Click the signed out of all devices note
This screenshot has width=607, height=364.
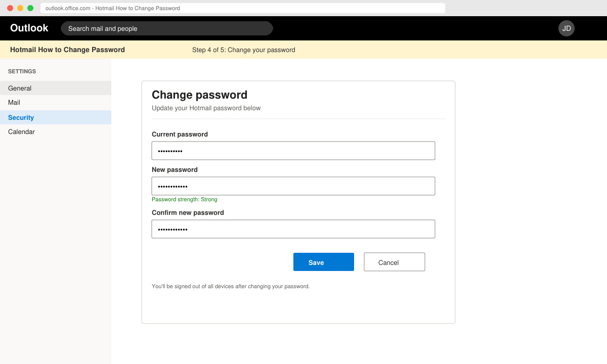(231, 286)
